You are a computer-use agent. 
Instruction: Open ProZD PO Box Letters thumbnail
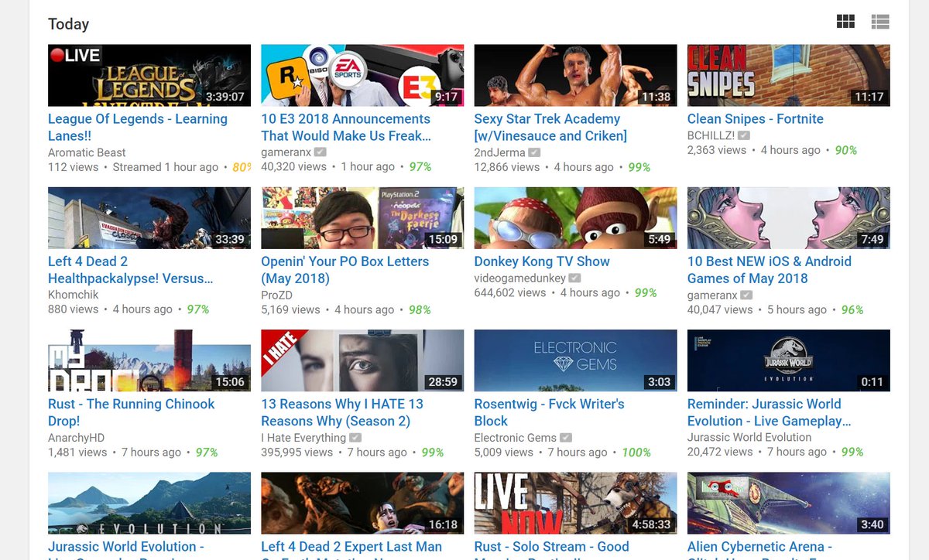[x=362, y=218]
